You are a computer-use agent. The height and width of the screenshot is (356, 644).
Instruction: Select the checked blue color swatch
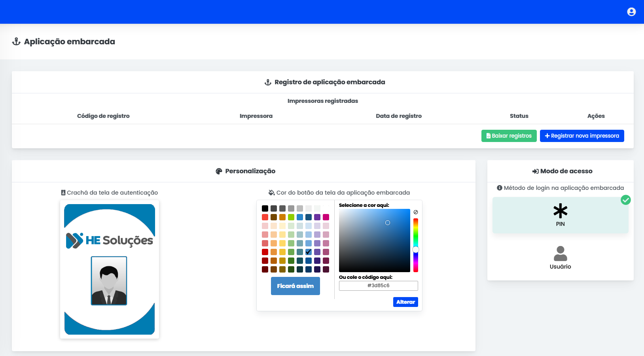click(x=309, y=252)
